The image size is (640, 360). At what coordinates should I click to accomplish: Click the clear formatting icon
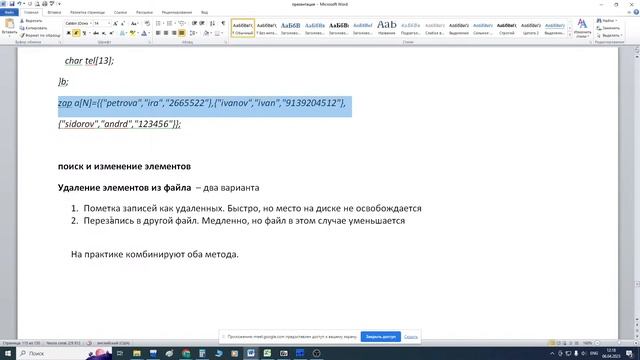coord(147,23)
